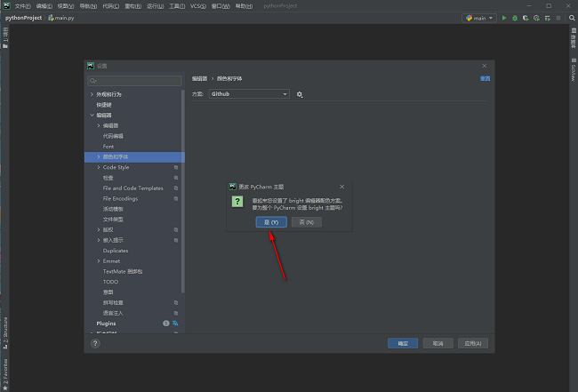Click the Concurrency Diagram icon in toolbar
Viewport: 578px width, 392px height.
[548, 18]
